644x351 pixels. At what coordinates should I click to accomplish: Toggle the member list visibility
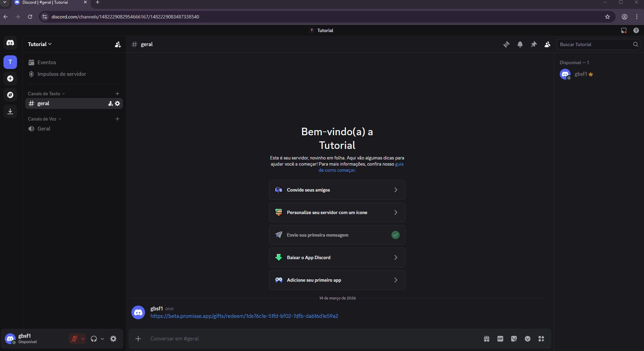tap(547, 44)
